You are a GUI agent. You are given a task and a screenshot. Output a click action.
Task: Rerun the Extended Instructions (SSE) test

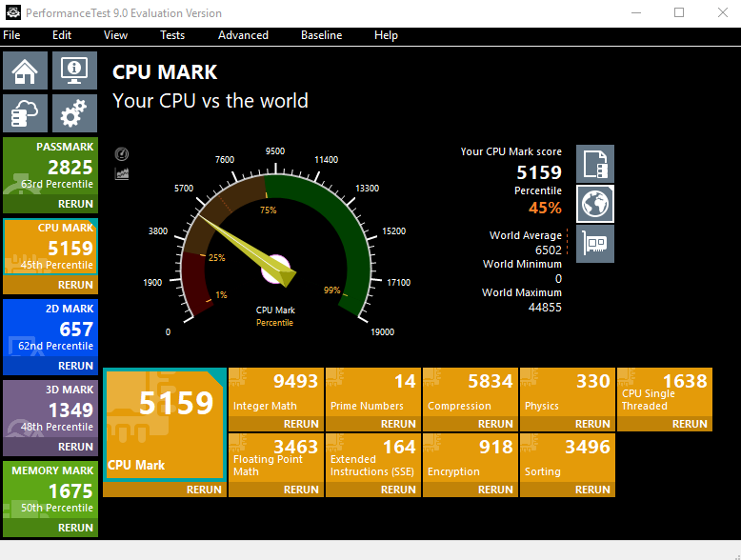373,490
